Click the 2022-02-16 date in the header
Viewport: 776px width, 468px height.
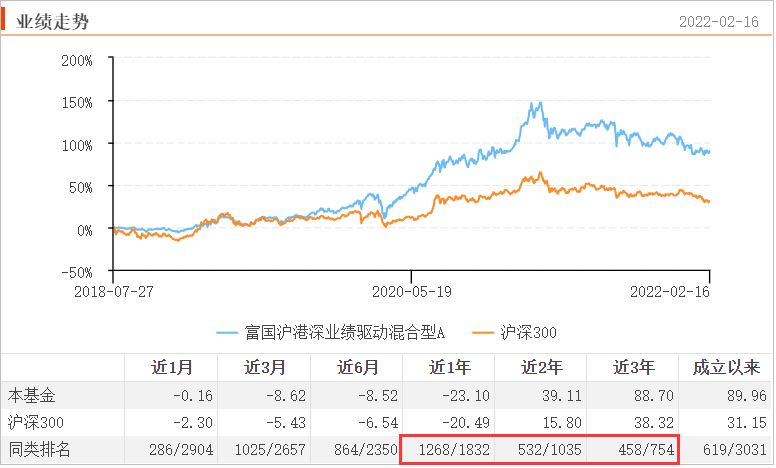[719, 22]
